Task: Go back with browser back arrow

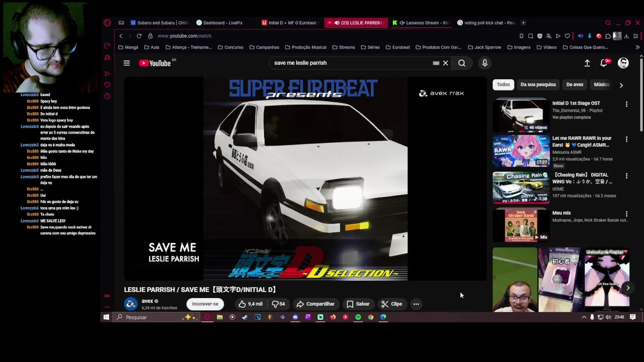Action: [x=121, y=36]
